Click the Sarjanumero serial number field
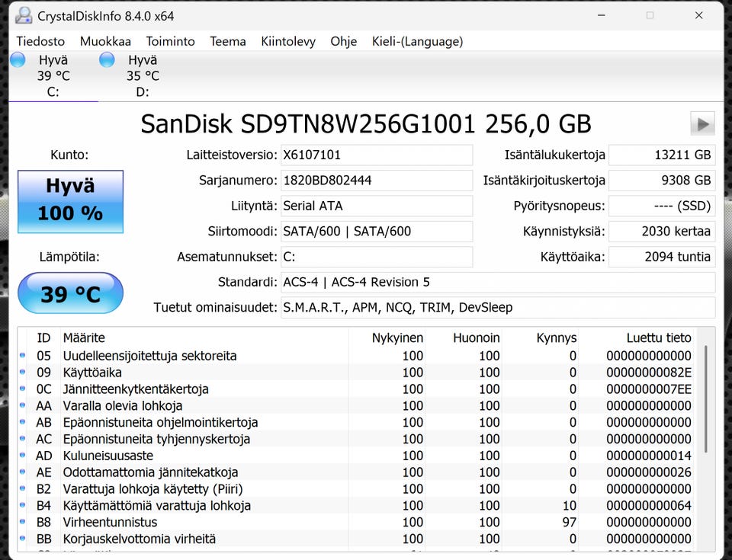The image size is (732, 560). [x=376, y=181]
